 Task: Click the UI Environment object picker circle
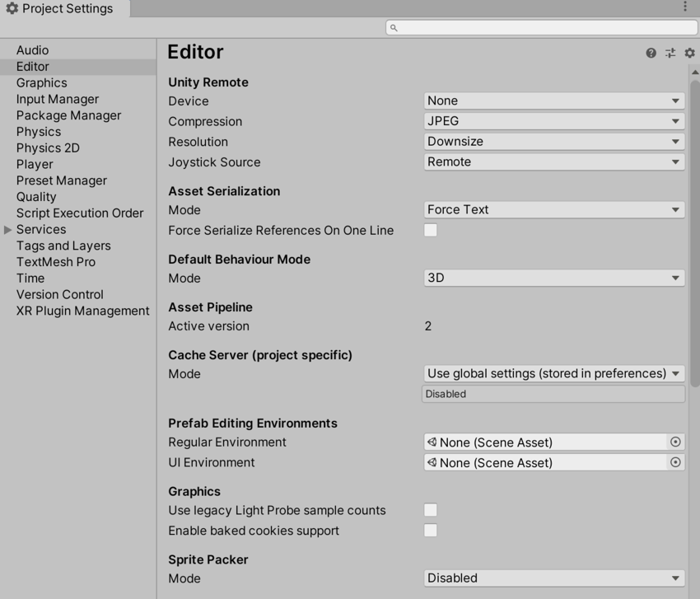point(675,462)
